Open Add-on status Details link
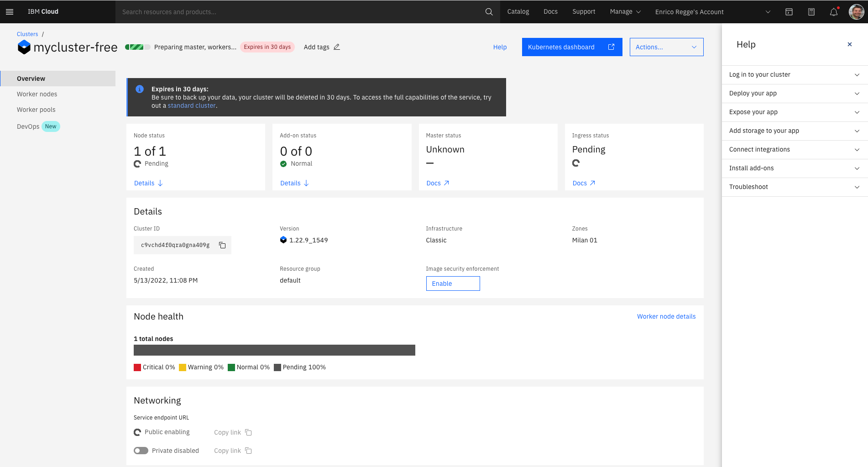This screenshot has height=467, width=868. [294, 183]
